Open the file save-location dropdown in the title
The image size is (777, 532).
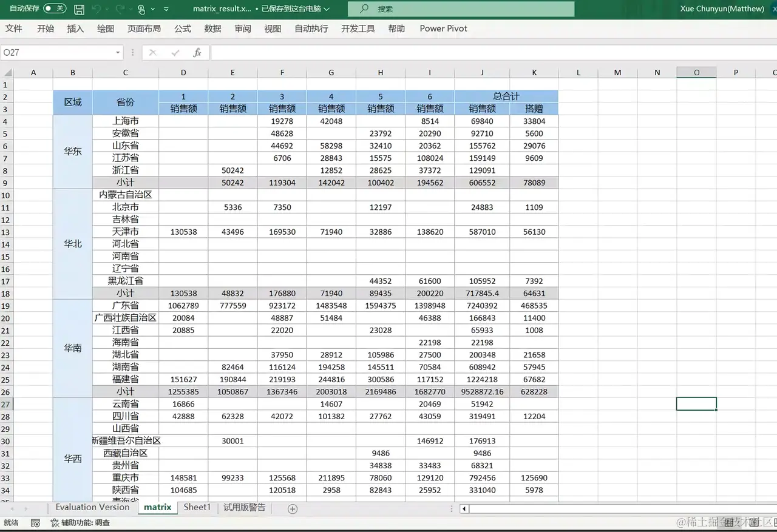pos(327,9)
